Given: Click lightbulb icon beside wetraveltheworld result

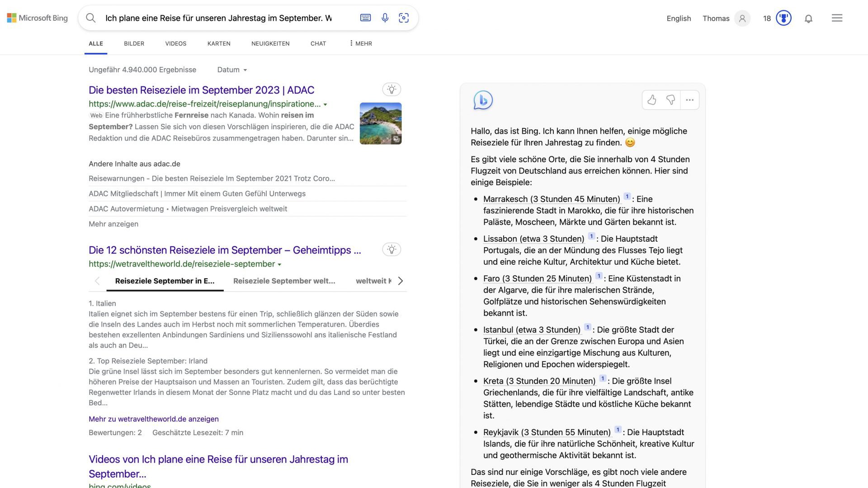Looking at the screenshot, I should click(x=392, y=249).
